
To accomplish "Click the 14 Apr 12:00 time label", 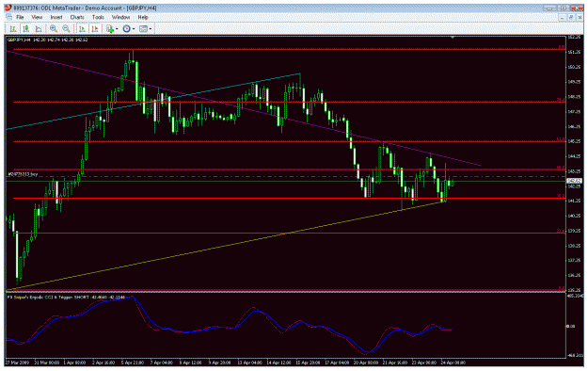I will point(278,363).
